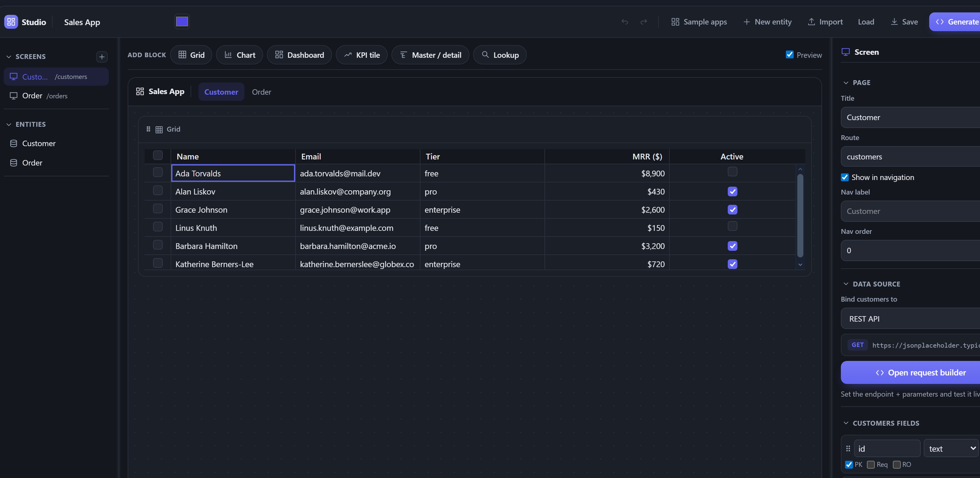The height and width of the screenshot is (478, 980).
Task: Edit the Route field
Action: 911,156
